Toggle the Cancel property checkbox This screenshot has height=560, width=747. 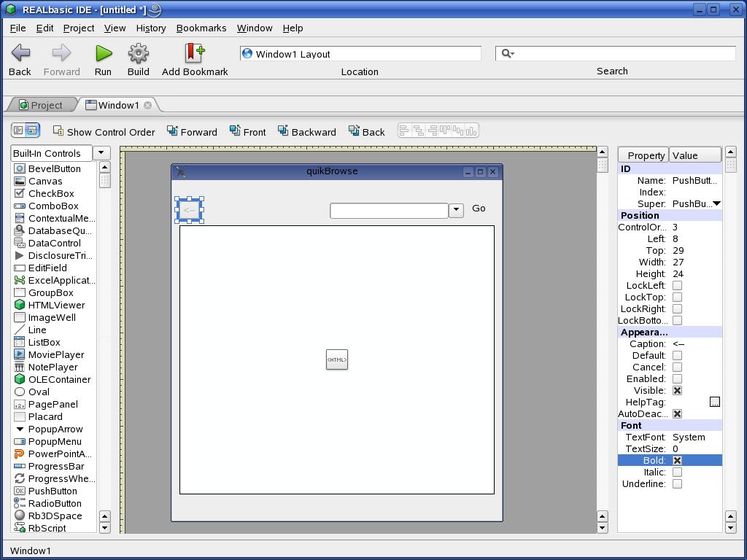pos(677,367)
